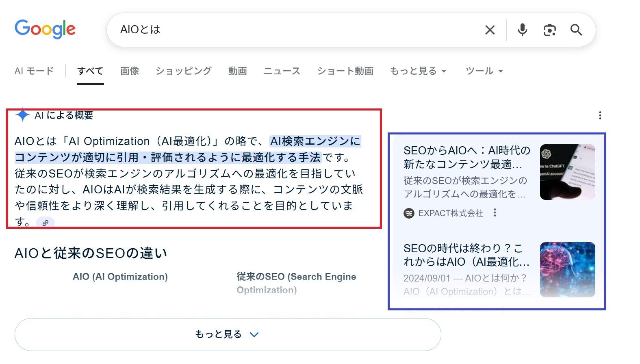The image size is (640, 364).
Task: Click the EXPACT株式会社 site favicon
Action: 409,213
